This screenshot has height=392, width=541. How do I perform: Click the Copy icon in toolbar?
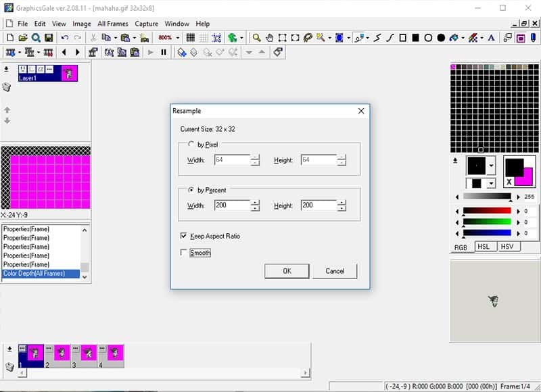pyautogui.click(x=106, y=38)
